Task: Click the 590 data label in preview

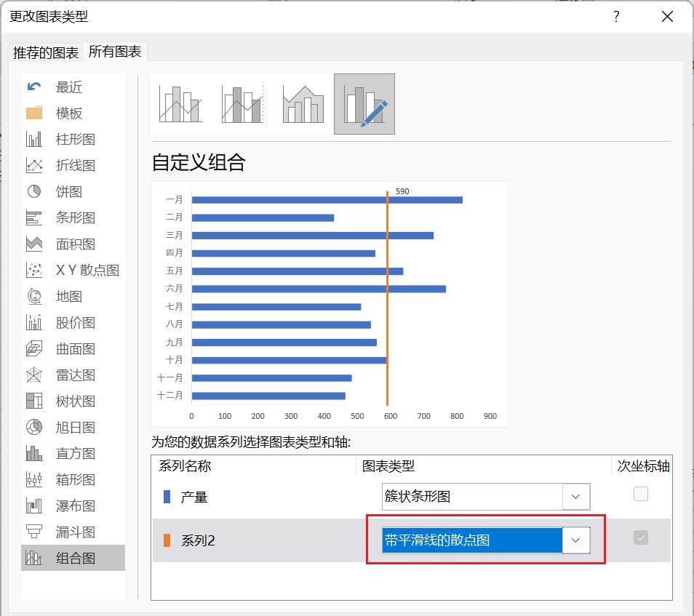Action: click(402, 191)
